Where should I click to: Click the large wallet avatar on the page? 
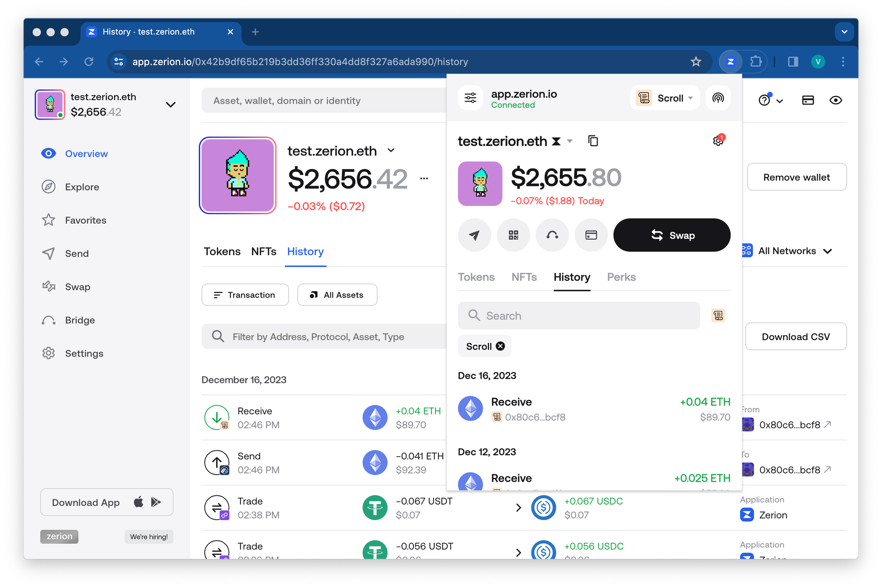(238, 175)
